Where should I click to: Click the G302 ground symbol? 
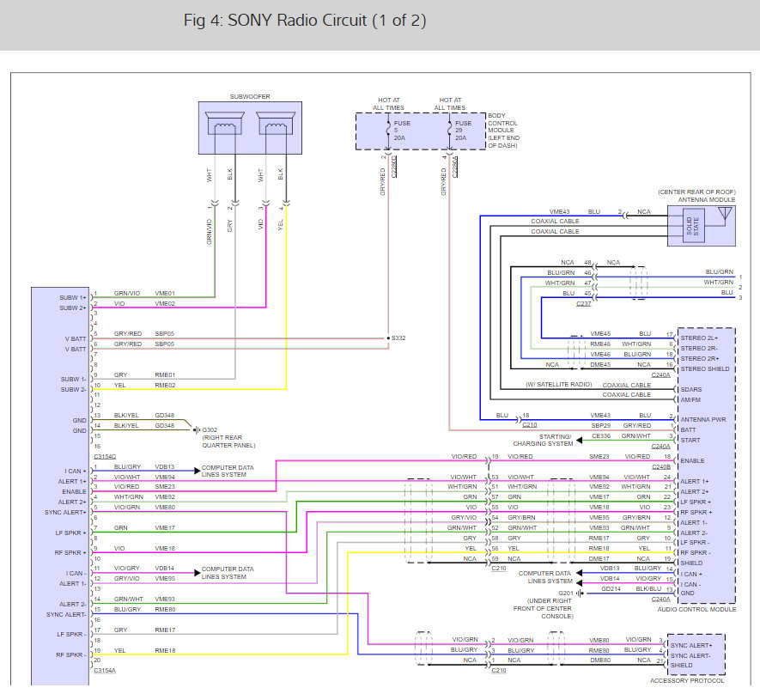[197, 430]
